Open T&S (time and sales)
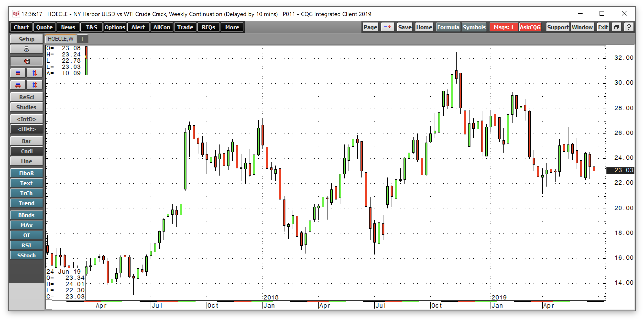The image size is (644, 321). 92,27
